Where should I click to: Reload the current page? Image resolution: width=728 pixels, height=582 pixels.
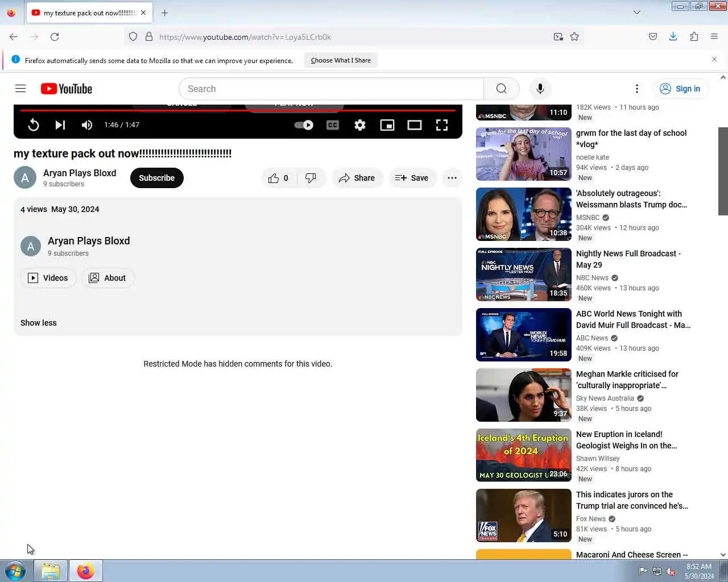click(55, 37)
